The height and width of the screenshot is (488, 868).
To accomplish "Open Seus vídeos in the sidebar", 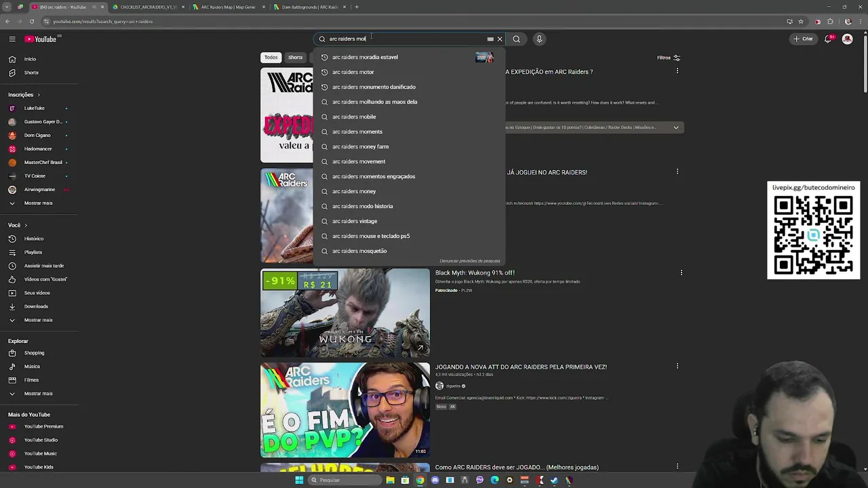I will (38, 293).
